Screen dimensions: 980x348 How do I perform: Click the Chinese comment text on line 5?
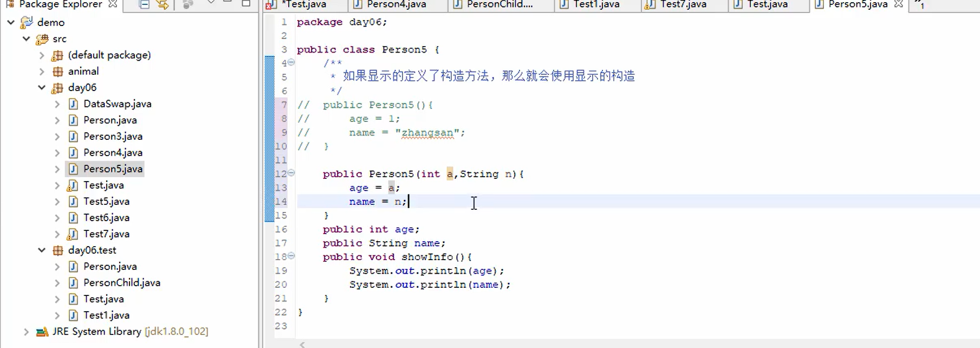489,76
